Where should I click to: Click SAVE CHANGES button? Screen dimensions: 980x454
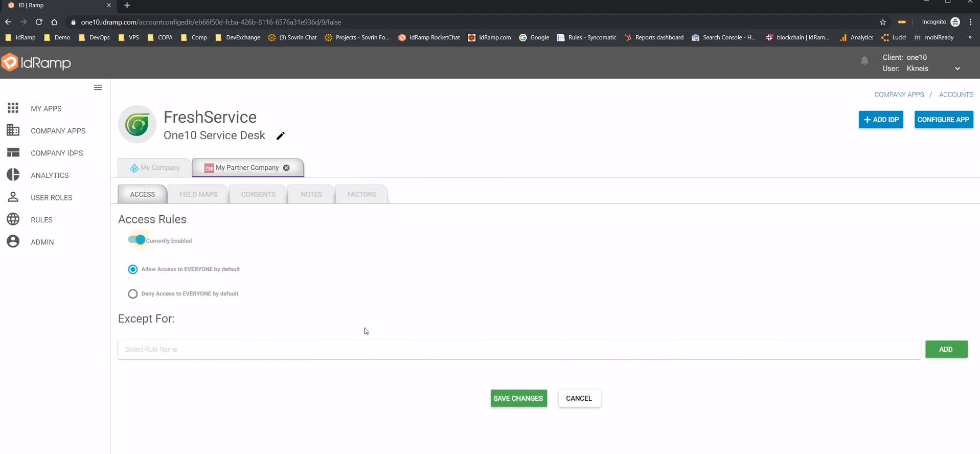(x=518, y=398)
